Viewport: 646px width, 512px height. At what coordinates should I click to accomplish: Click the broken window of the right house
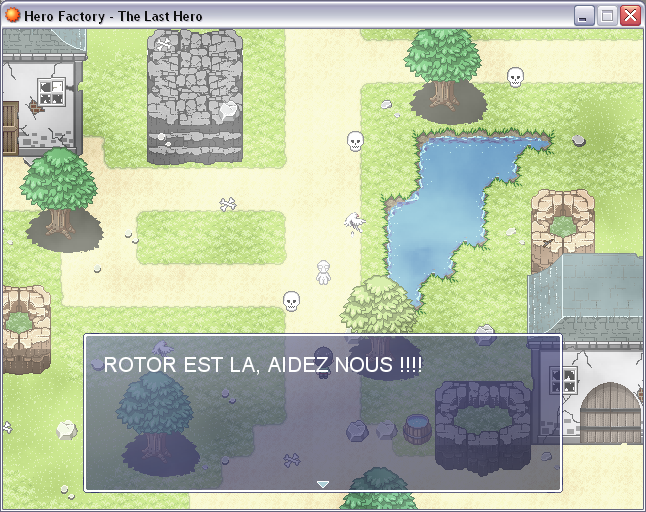point(563,380)
